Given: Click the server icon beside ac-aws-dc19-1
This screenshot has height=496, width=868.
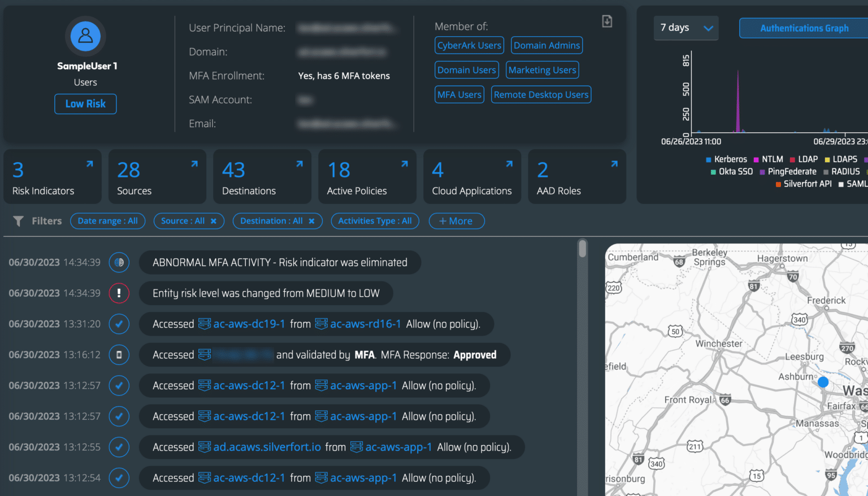Looking at the screenshot, I should point(203,324).
